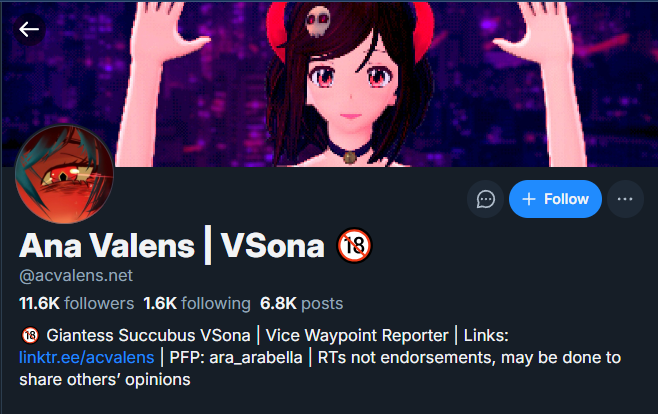658x414 pixels.
Task: View the 11.6K followers list
Action: 76,303
